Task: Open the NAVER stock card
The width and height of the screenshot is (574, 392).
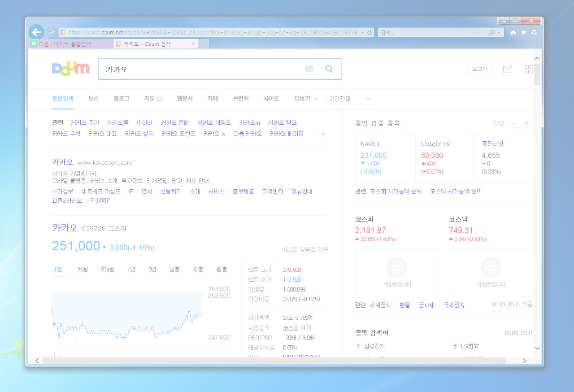Action: 383,158
